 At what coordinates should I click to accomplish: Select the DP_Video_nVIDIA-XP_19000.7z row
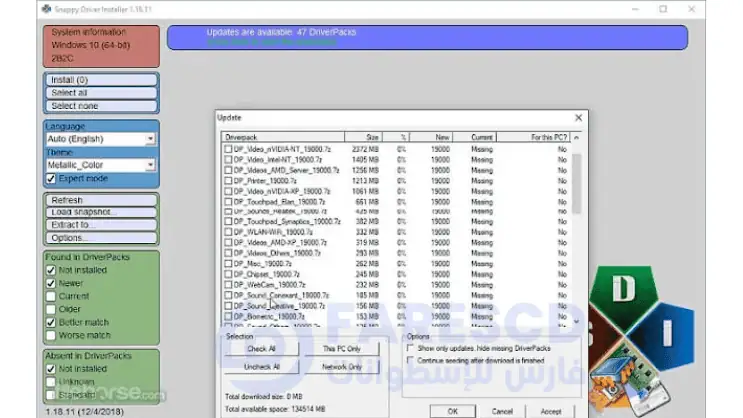[x=396, y=191]
